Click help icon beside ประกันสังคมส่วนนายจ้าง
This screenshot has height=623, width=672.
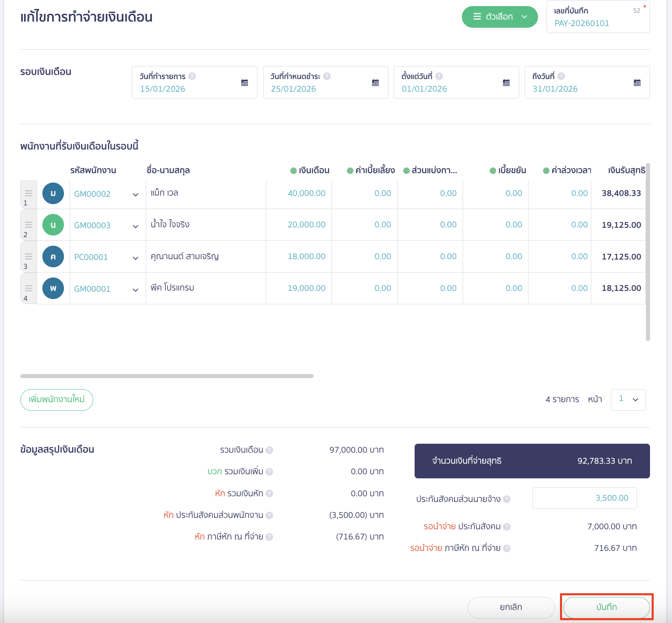pyautogui.click(x=507, y=499)
